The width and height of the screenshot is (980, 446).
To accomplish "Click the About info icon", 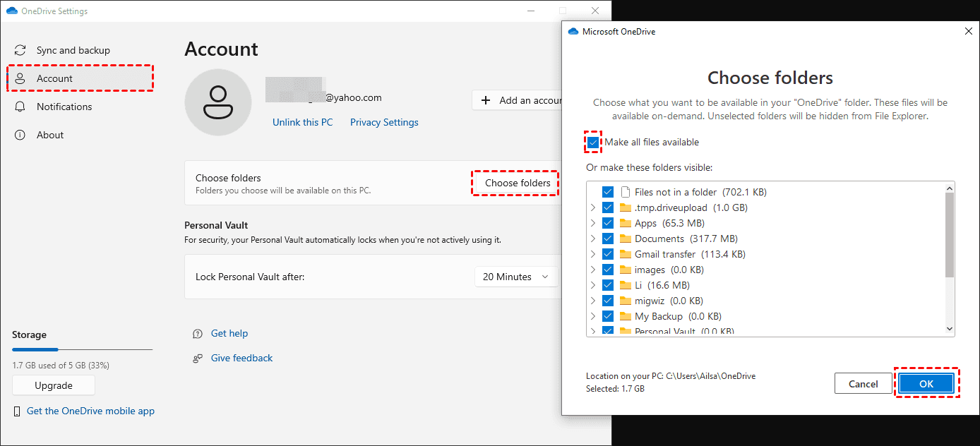I will click(x=20, y=135).
